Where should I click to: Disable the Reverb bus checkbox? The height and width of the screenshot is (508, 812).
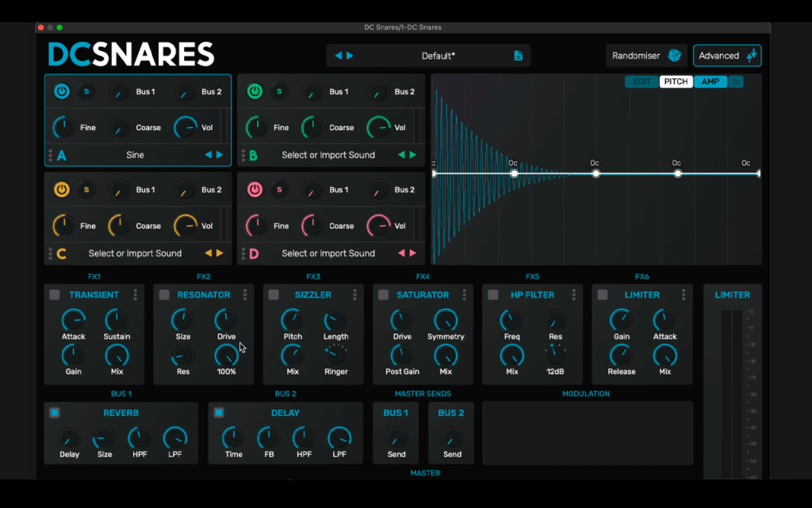(x=55, y=413)
